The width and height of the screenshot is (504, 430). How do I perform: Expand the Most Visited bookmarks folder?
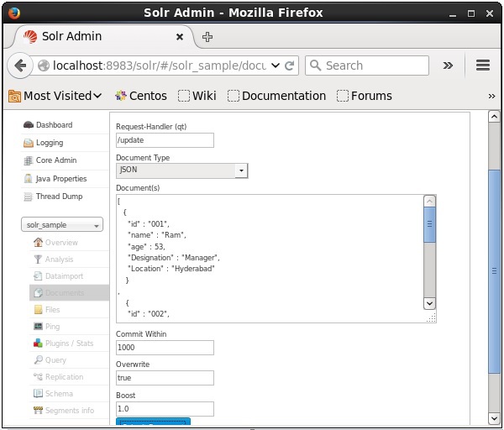click(x=55, y=96)
